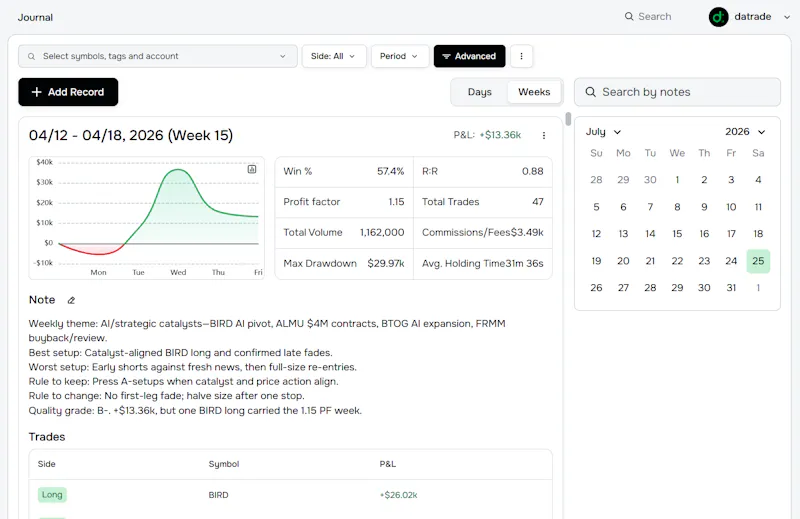Viewport: 800px width, 519px height.
Task: Select July 1 in calendar
Action: click(677, 180)
